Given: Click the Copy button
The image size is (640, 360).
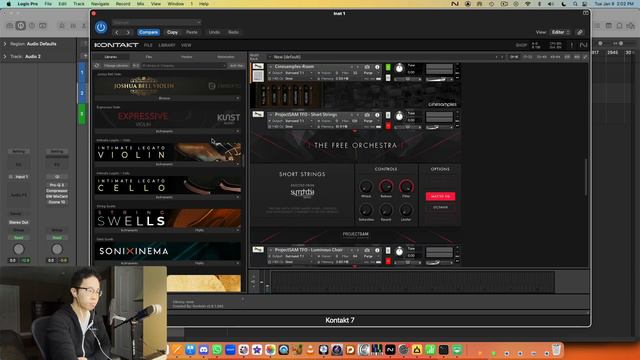Looking at the screenshot, I should coord(172,32).
